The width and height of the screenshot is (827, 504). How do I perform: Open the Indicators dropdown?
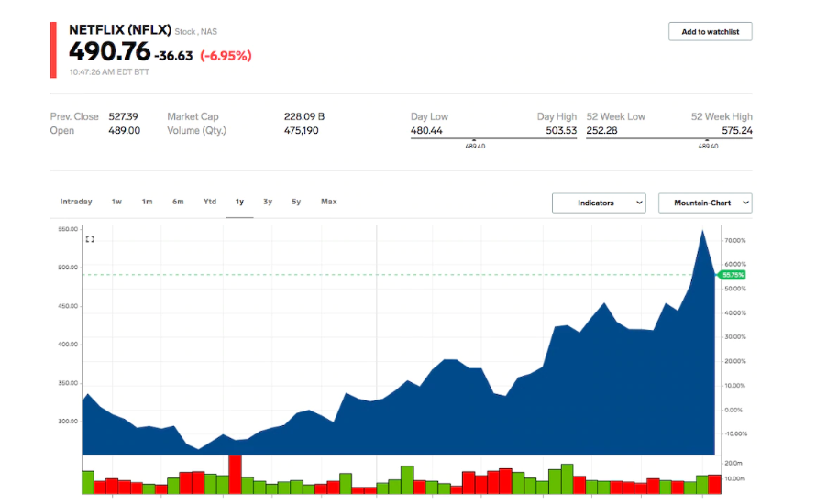[599, 203]
